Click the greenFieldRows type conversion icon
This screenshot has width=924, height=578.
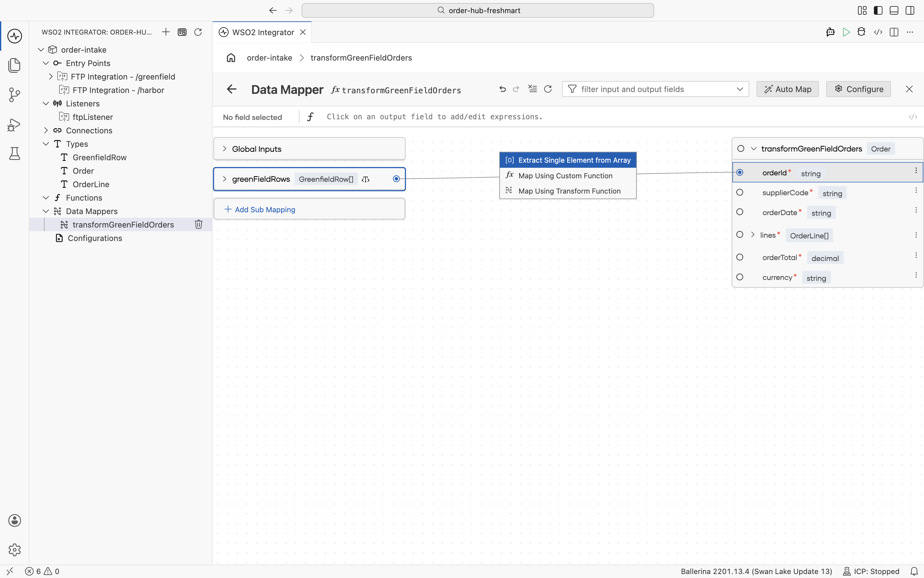[x=366, y=179]
